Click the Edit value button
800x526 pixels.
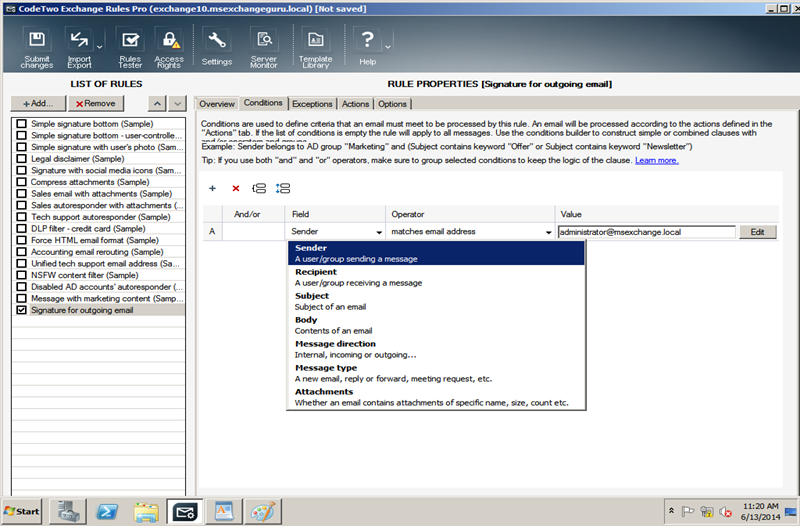pyautogui.click(x=758, y=232)
